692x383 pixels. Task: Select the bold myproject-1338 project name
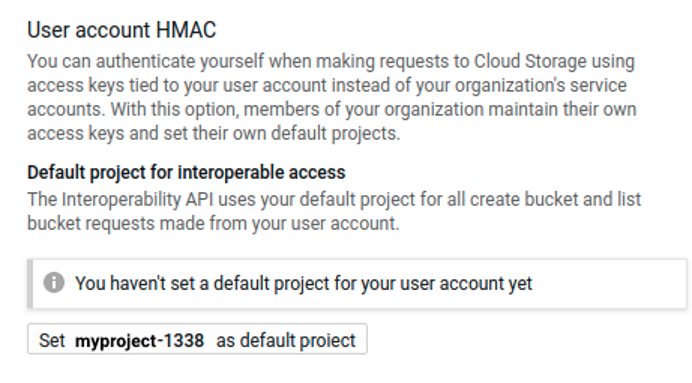(x=139, y=341)
